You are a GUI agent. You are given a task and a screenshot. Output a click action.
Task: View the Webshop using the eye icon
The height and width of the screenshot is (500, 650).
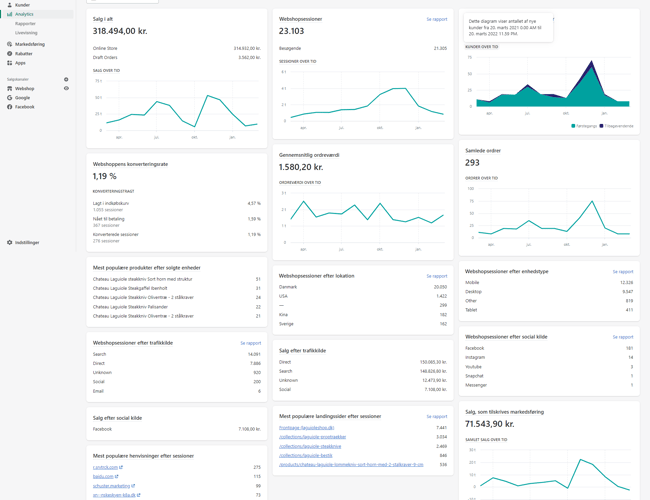(66, 88)
